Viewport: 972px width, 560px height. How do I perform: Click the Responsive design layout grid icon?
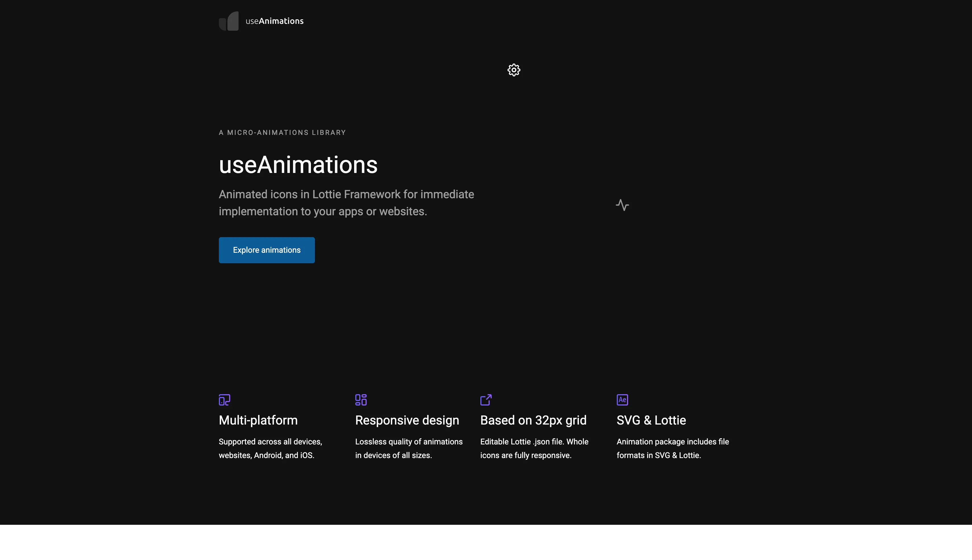(x=361, y=400)
